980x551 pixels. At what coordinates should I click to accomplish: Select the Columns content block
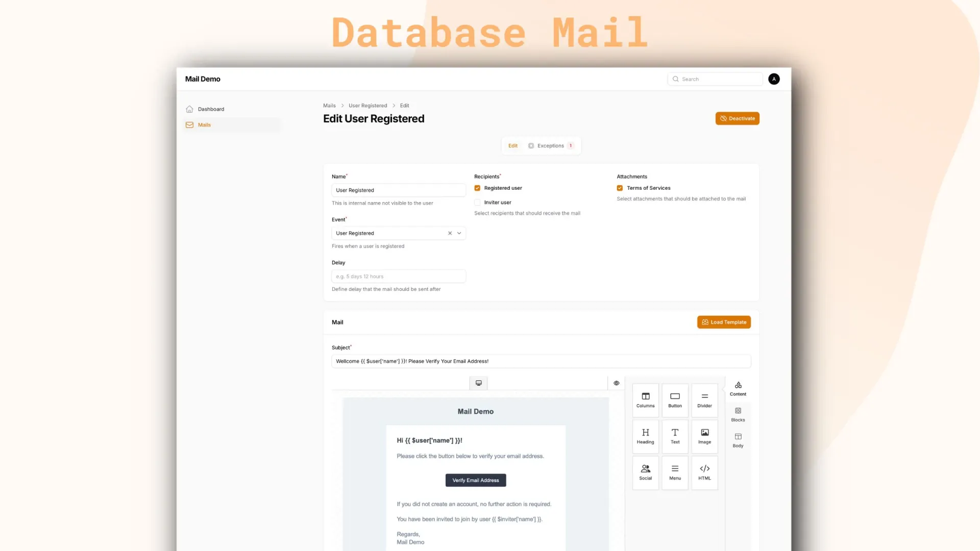tap(645, 400)
